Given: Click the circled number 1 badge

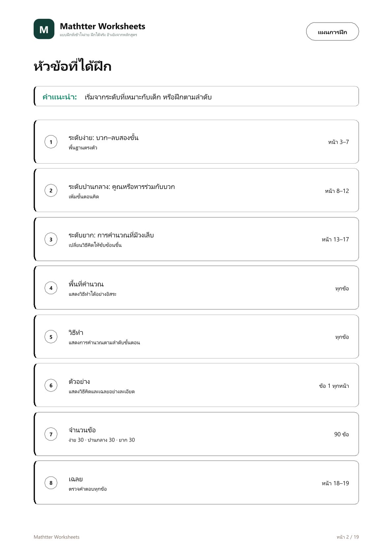Looking at the screenshot, I should (51, 142).
